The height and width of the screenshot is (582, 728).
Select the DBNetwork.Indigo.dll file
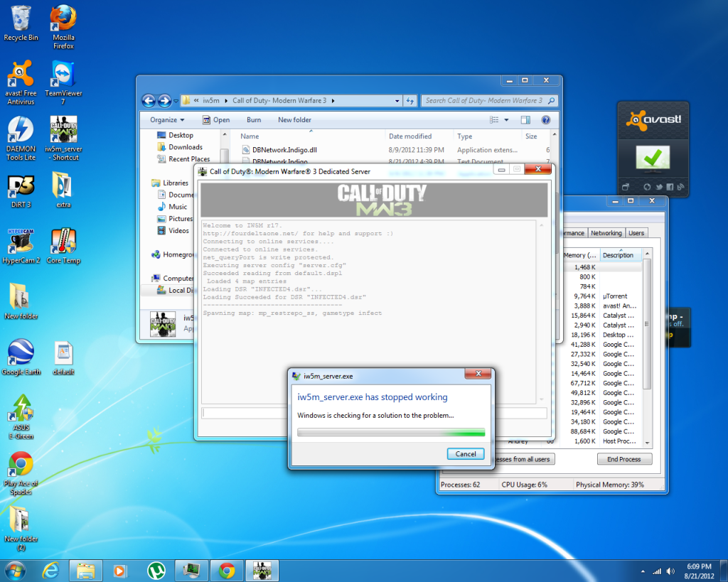(279, 150)
